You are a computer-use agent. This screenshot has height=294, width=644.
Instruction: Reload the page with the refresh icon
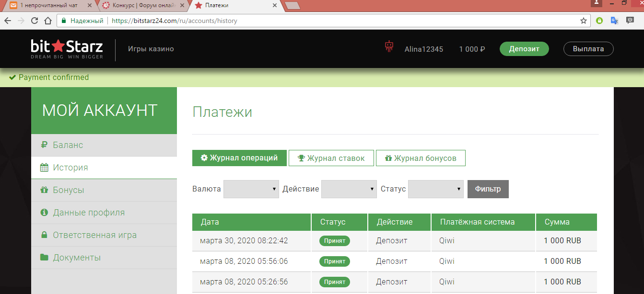35,21
